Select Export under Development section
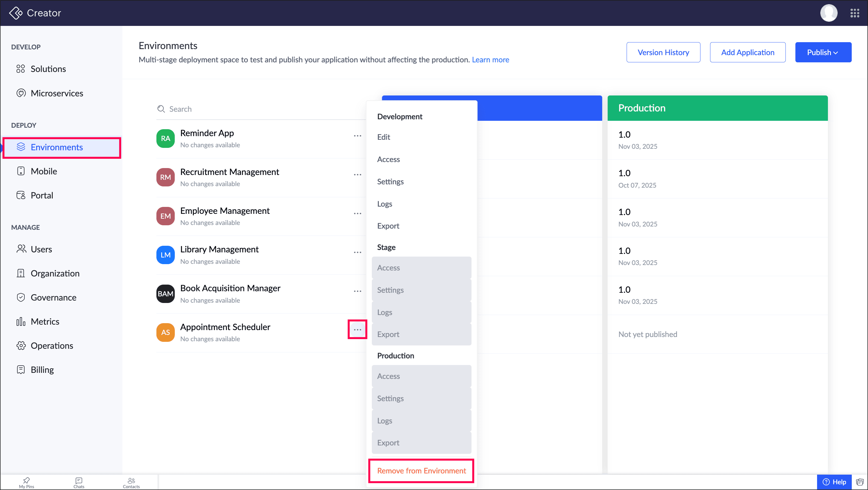The width and height of the screenshot is (868, 490). point(388,226)
